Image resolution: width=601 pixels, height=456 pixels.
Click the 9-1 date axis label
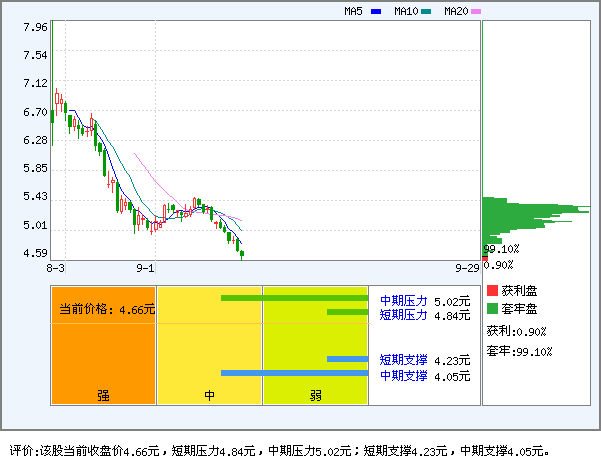[x=145, y=268]
